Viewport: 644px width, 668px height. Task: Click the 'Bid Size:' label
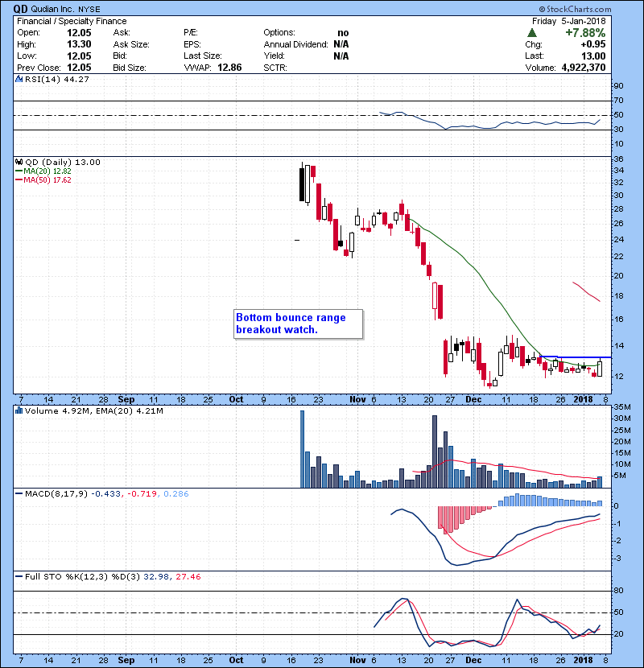(x=130, y=68)
